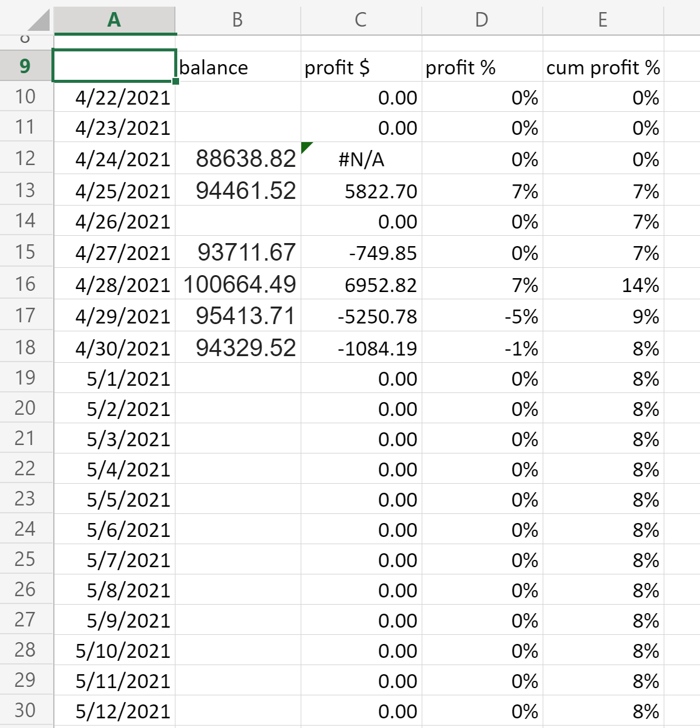Image resolution: width=700 pixels, height=728 pixels.
Task: Click the #N/A error cell
Action: (x=361, y=160)
